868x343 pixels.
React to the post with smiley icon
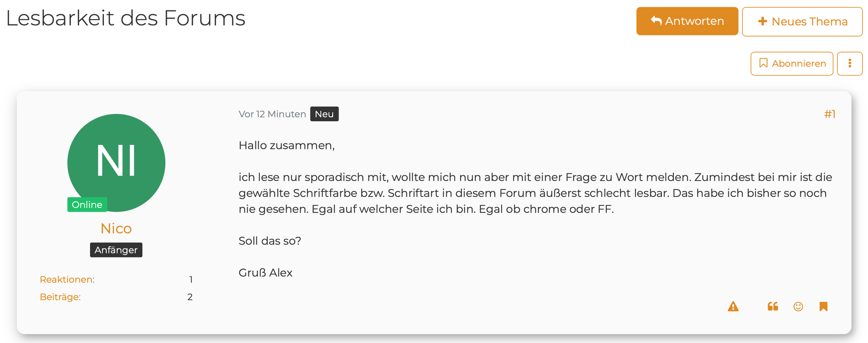click(x=798, y=307)
